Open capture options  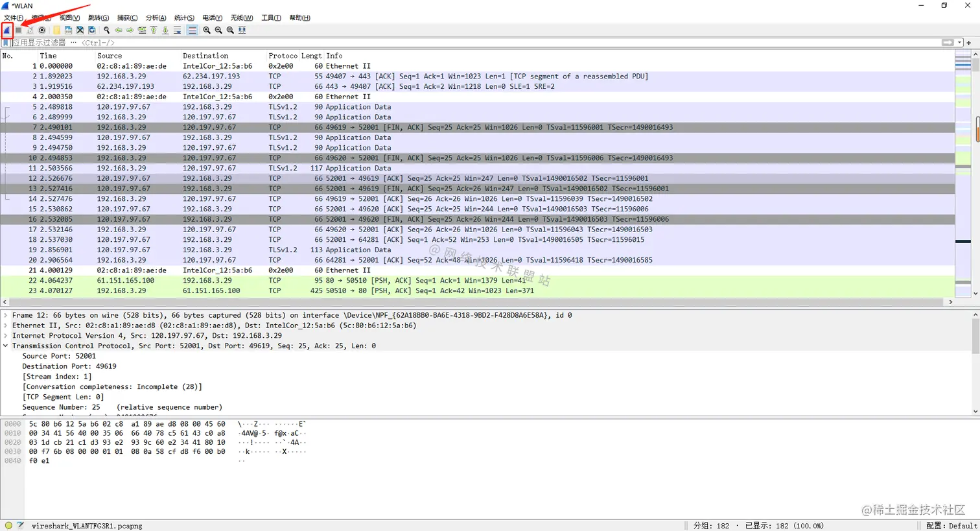pos(42,30)
